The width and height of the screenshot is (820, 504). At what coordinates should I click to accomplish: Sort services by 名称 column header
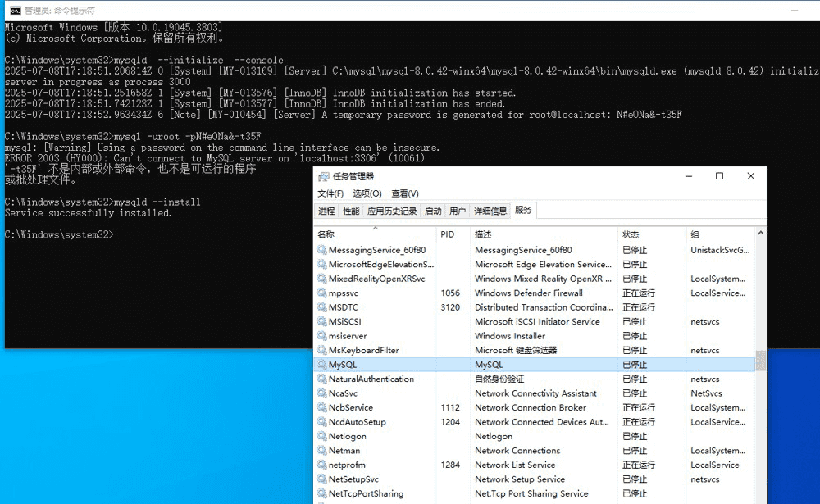click(375, 234)
